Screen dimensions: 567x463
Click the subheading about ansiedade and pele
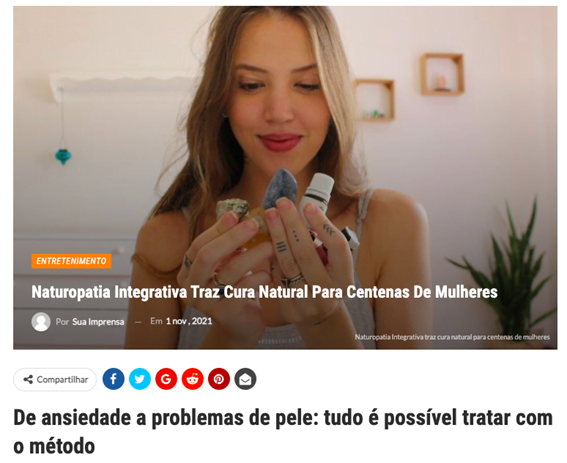point(283,432)
